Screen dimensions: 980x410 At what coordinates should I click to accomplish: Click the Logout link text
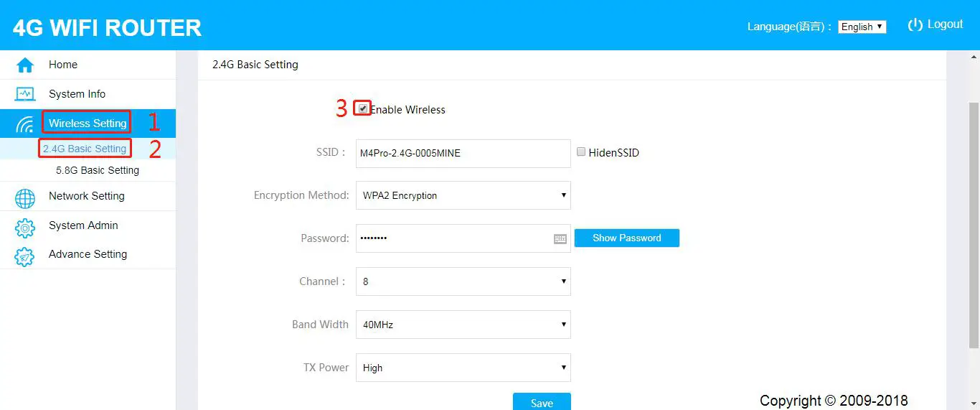click(x=945, y=24)
